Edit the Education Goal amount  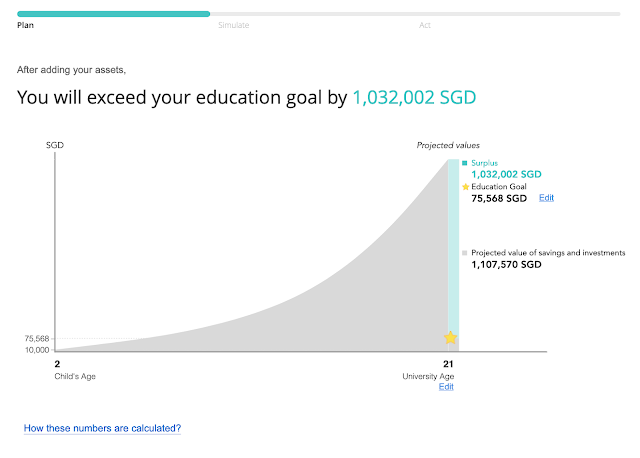click(546, 198)
